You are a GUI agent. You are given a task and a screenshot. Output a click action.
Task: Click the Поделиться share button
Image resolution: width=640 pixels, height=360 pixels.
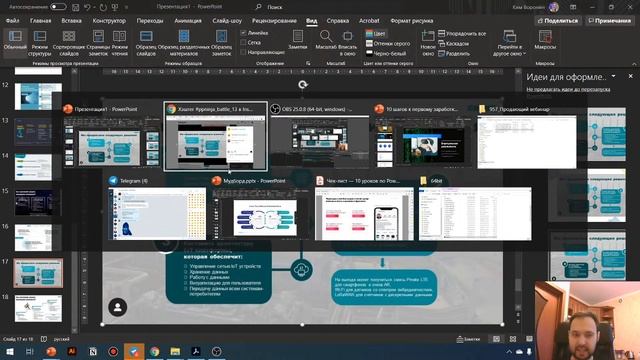coord(558,20)
